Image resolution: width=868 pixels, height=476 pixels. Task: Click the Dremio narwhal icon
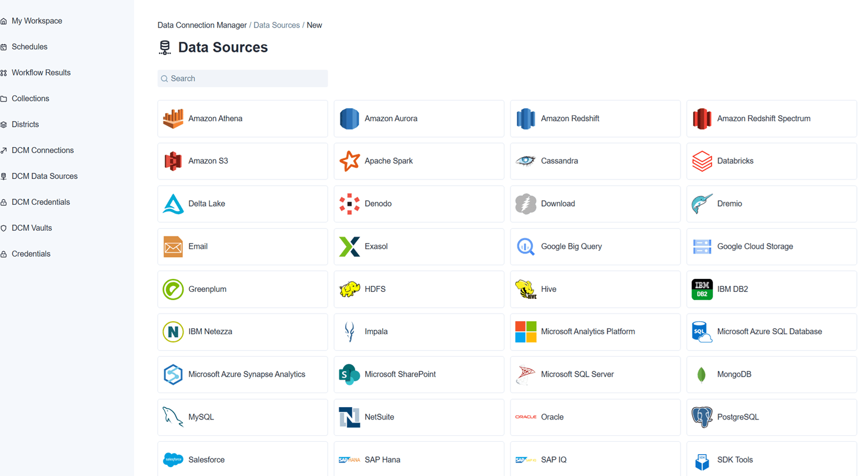pyautogui.click(x=702, y=204)
